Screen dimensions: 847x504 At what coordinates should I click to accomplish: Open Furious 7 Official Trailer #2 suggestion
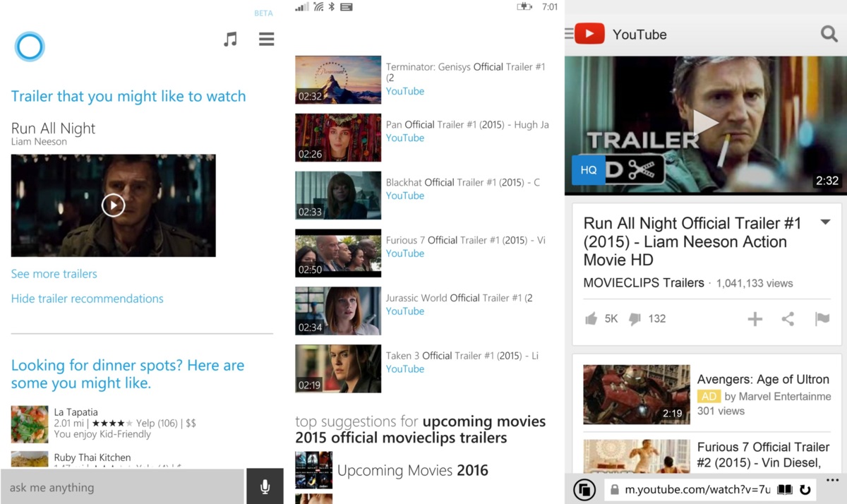(x=707, y=455)
